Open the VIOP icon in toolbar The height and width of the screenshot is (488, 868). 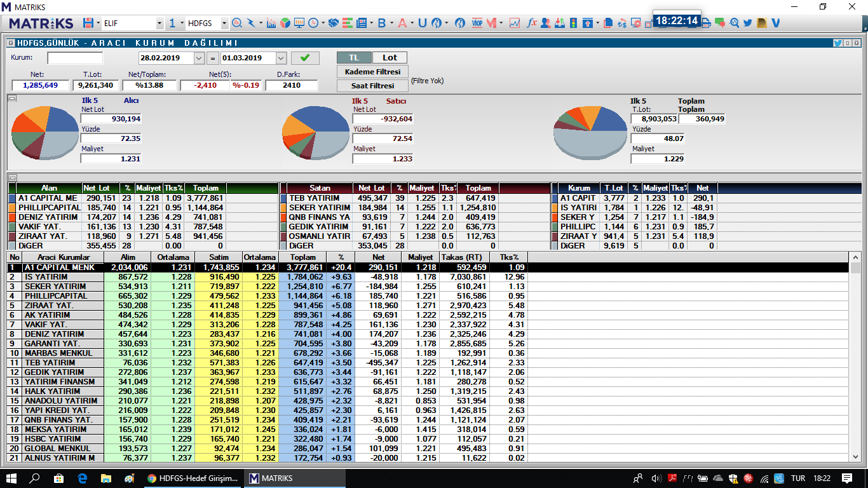click(x=477, y=23)
